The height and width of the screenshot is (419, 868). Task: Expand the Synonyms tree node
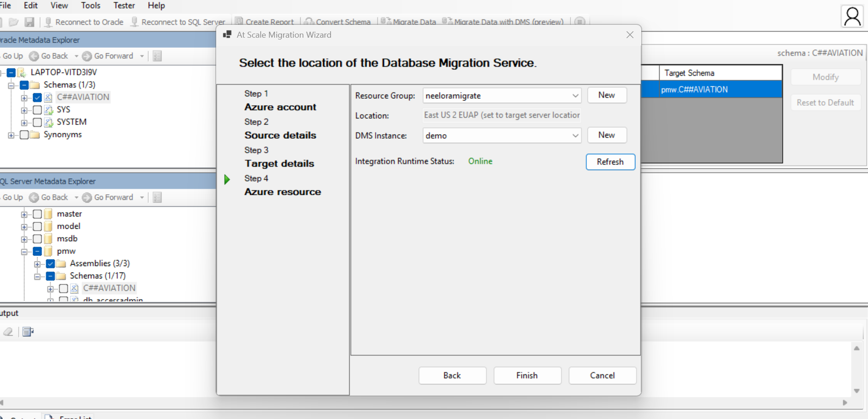click(x=11, y=135)
